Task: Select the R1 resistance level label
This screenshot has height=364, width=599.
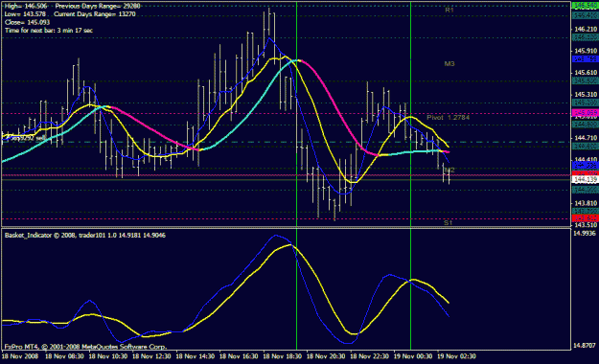Action: click(x=449, y=11)
